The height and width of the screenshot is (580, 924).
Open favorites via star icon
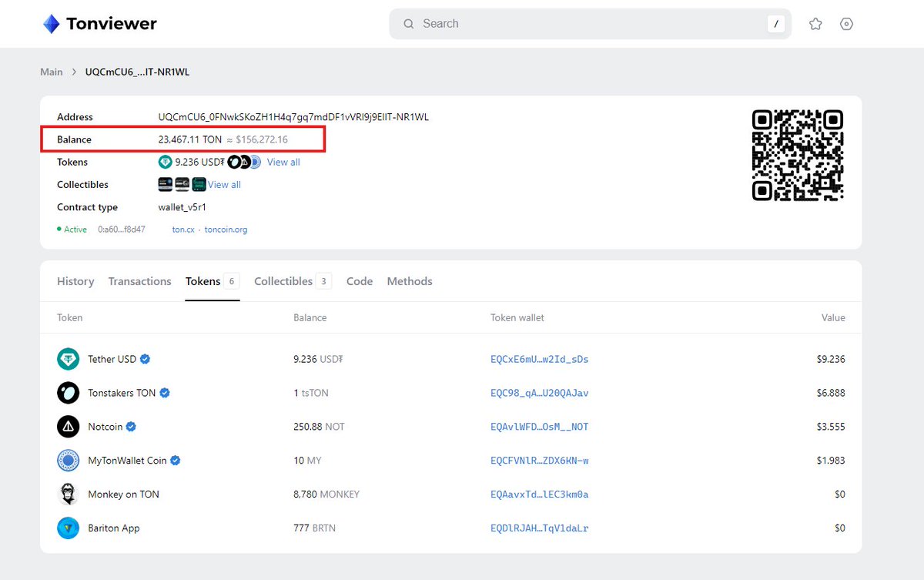point(815,24)
